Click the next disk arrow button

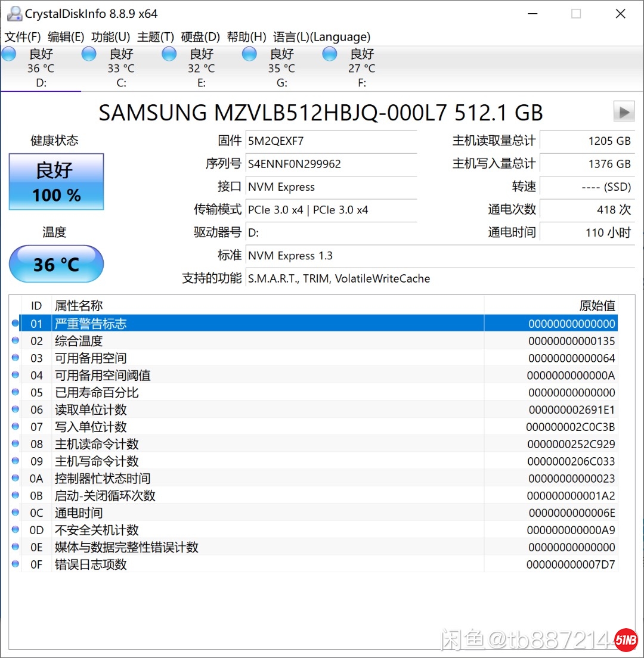[x=624, y=111]
